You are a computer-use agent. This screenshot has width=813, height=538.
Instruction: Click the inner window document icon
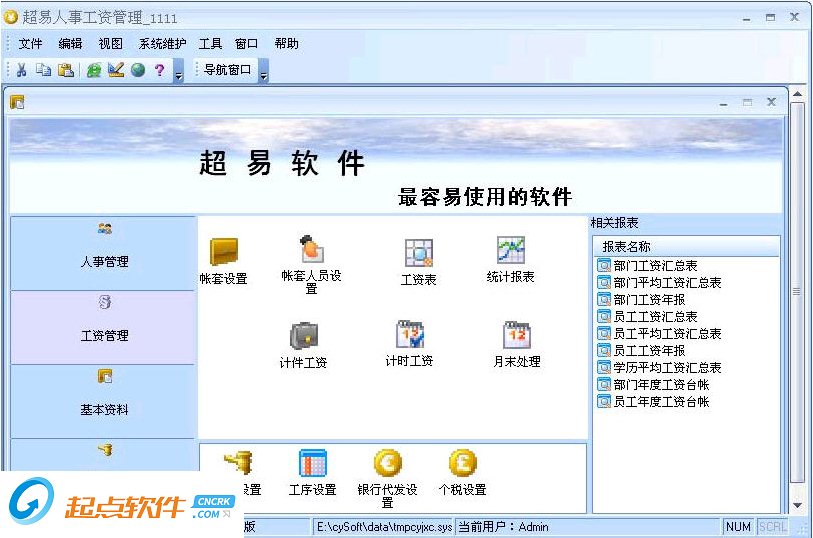[17, 102]
